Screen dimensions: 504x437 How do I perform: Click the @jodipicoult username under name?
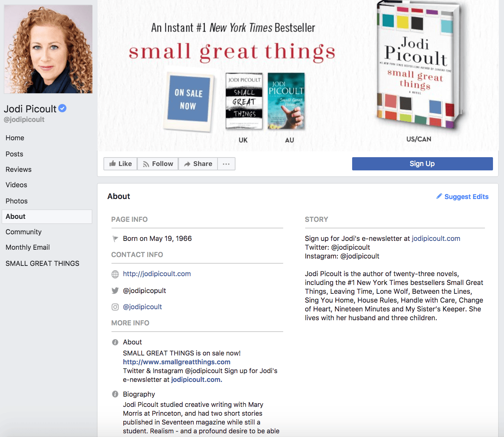[x=24, y=120]
